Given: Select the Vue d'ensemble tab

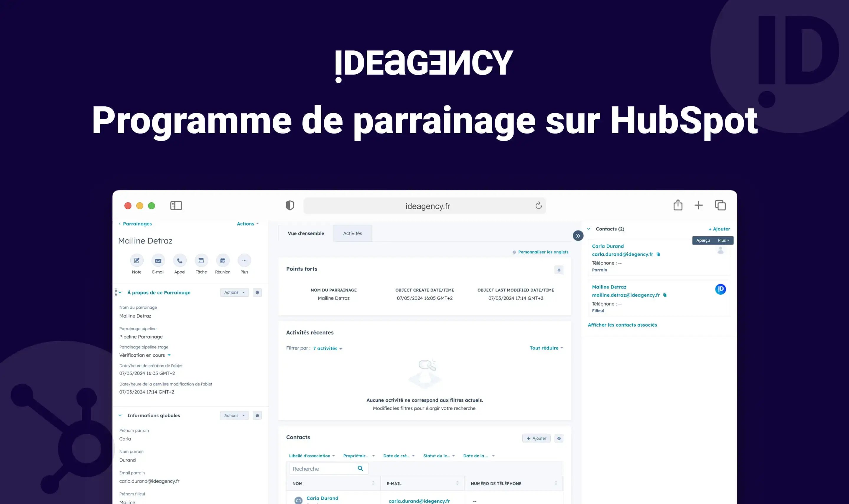Looking at the screenshot, I should 306,233.
